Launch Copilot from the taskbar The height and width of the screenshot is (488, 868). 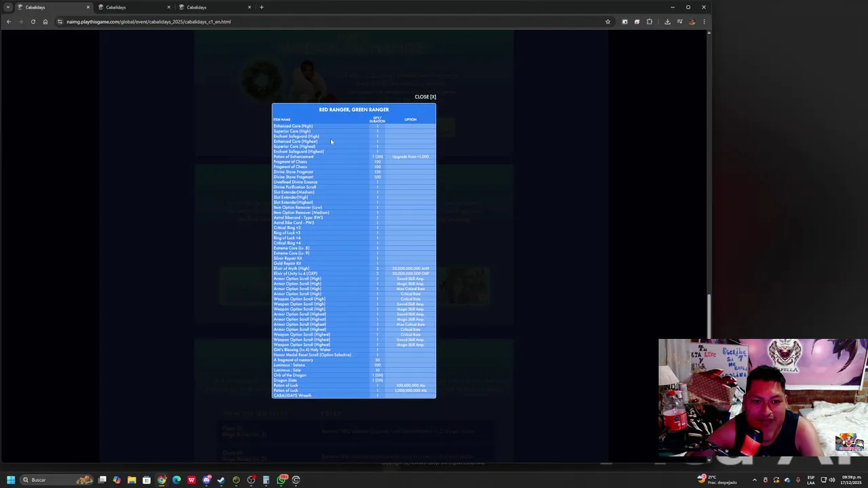117,480
